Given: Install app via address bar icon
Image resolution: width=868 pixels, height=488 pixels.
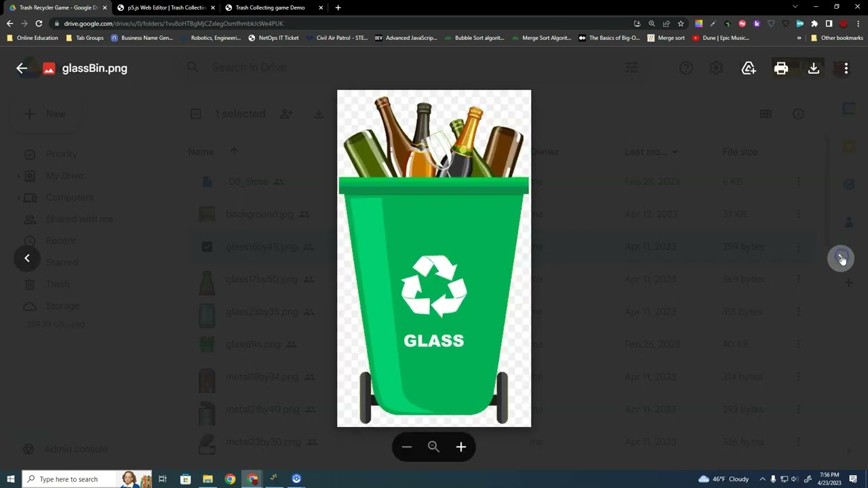Looking at the screenshot, I should 637,23.
